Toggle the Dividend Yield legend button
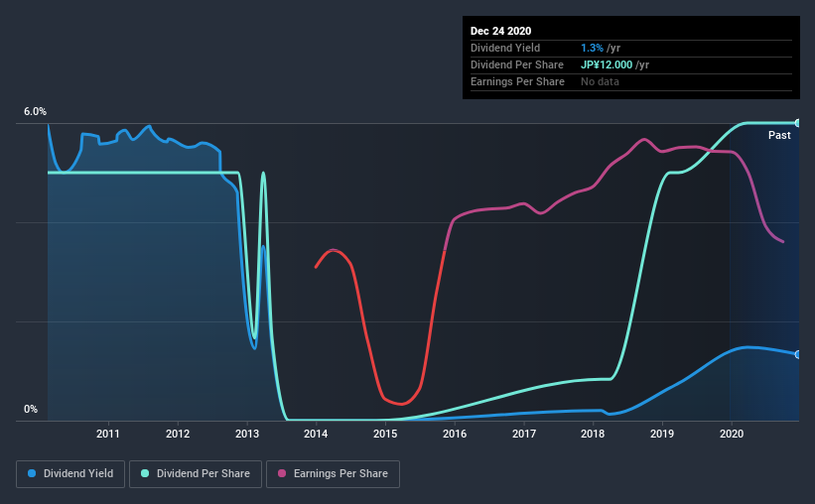 pyautogui.click(x=70, y=474)
